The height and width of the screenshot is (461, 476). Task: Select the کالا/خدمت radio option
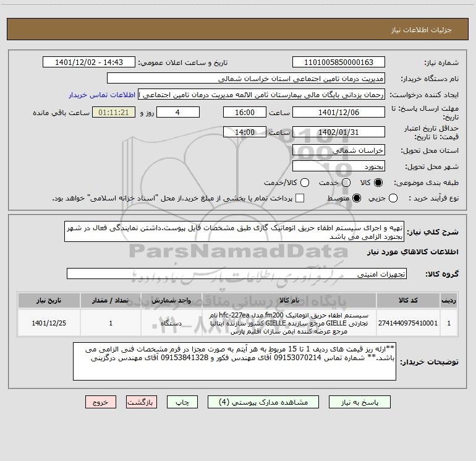[x=305, y=183]
